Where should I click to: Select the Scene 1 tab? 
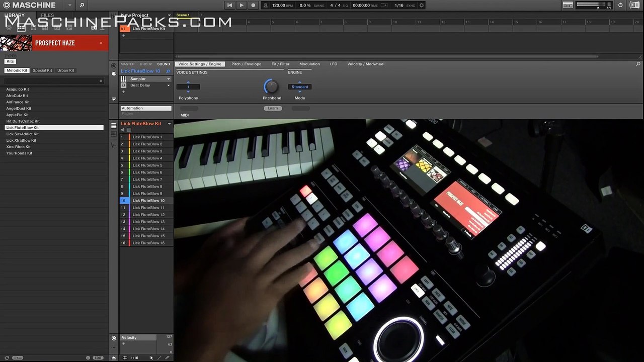[x=183, y=16]
